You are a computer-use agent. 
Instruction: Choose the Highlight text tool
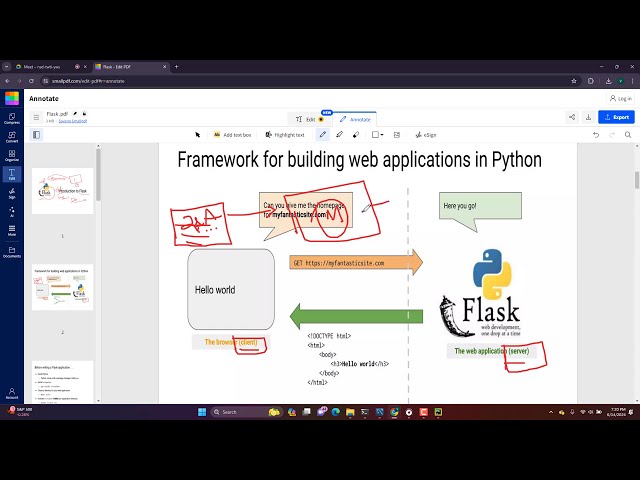pyautogui.click(x=285, y=135)
